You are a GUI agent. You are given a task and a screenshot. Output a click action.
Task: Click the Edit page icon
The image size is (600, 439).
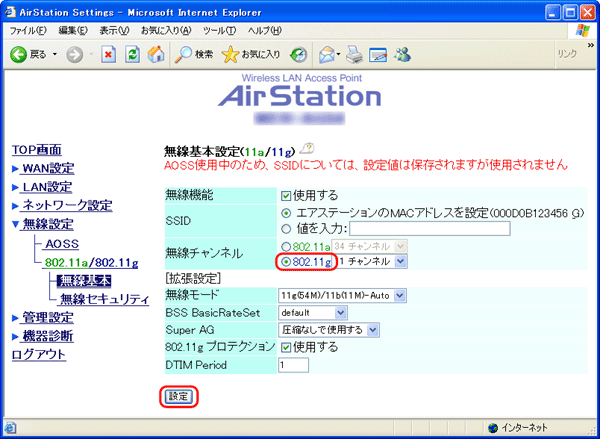378,55
